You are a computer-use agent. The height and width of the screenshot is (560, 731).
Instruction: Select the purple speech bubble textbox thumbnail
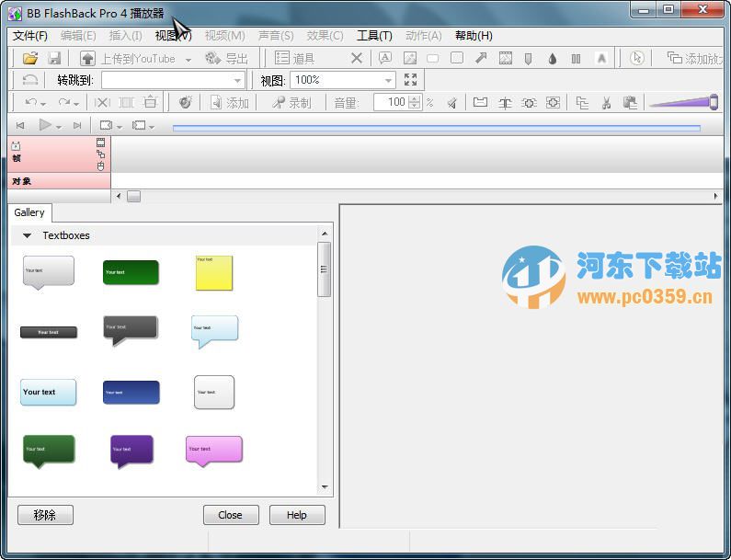[x=131, y=451]
